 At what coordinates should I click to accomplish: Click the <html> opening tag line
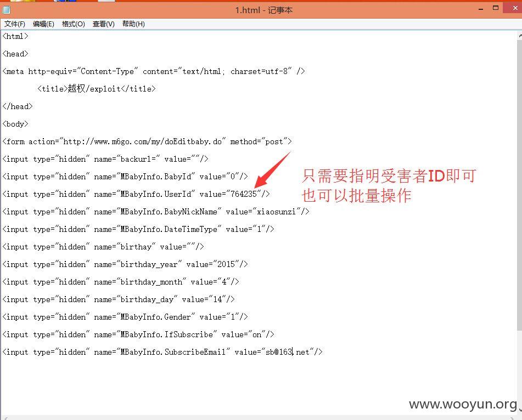(15, 36)
